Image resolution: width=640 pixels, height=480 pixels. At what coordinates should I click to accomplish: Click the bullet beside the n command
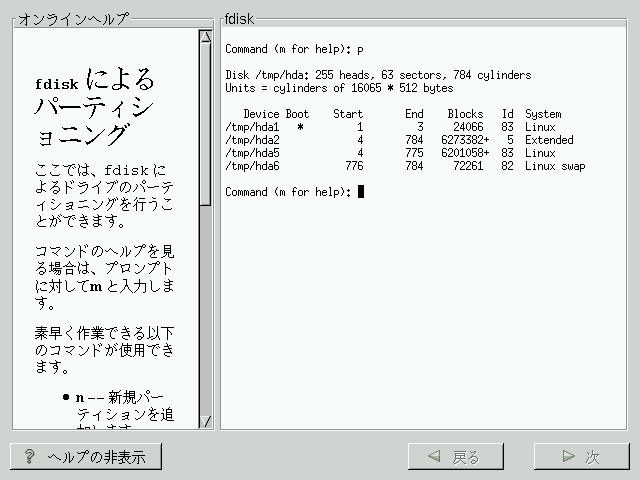click(x=66, y=397)
